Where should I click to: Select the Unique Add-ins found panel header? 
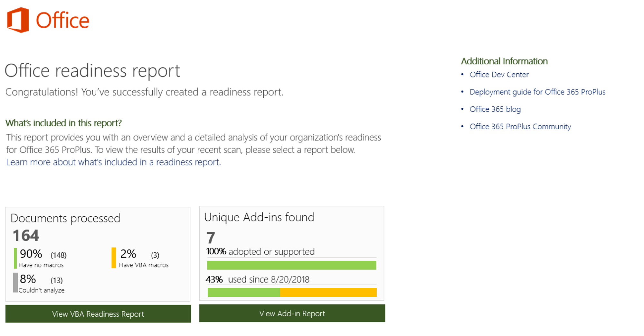259,217
